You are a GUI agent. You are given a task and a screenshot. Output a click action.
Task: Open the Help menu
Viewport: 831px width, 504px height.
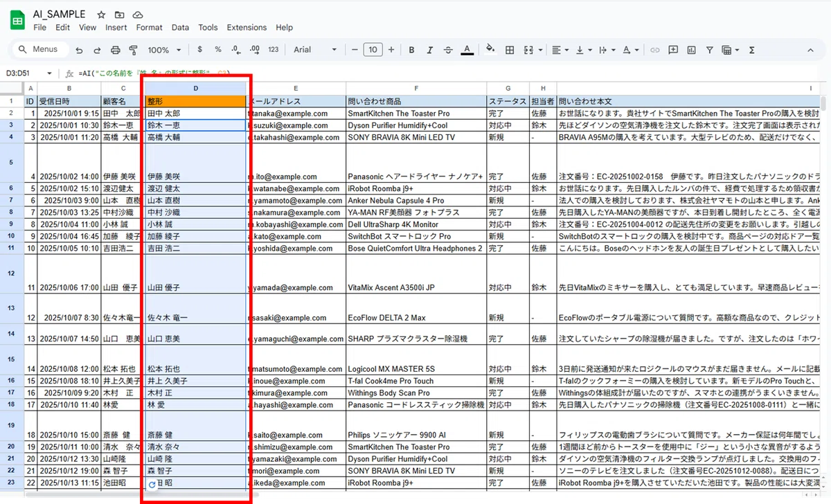[x=285, y=28]
